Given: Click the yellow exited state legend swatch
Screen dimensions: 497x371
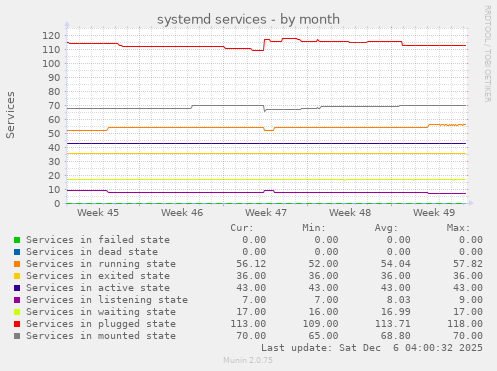Looking at the screenshot, I should coord(17,276).
